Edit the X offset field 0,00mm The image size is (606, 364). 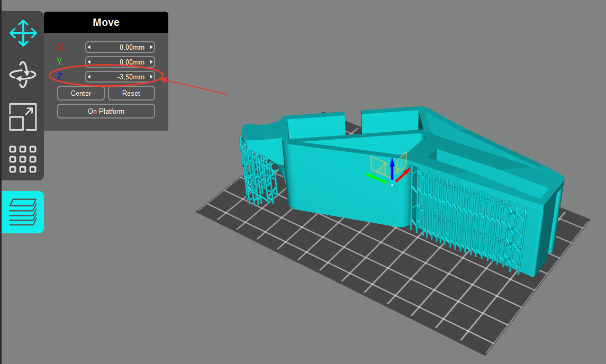point(120,47)
